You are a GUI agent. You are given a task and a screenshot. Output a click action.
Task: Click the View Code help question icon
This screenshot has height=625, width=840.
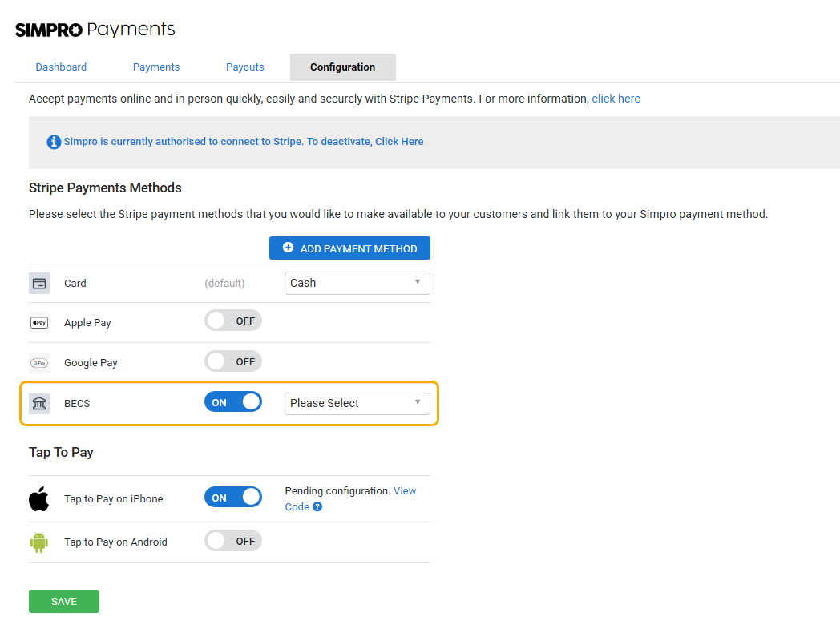point(317,507)
